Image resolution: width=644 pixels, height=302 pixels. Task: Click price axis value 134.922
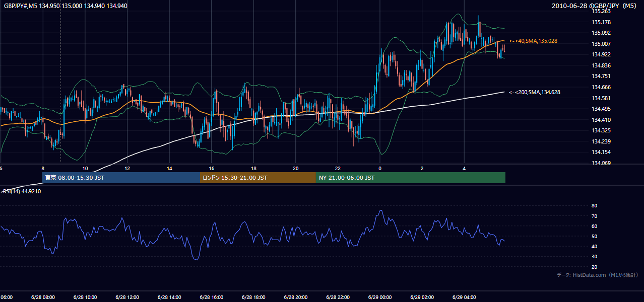601,54
